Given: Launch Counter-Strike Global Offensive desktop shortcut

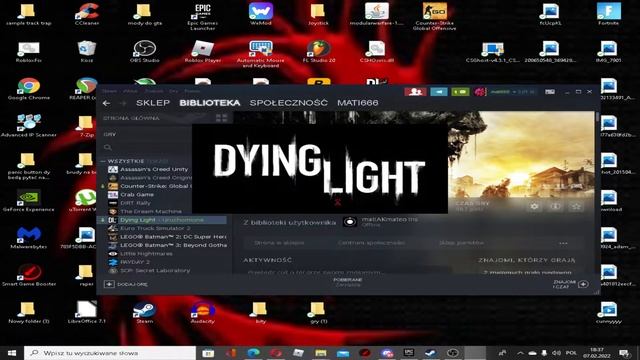Looking at the screenshot, I should [x=434, y=17].
